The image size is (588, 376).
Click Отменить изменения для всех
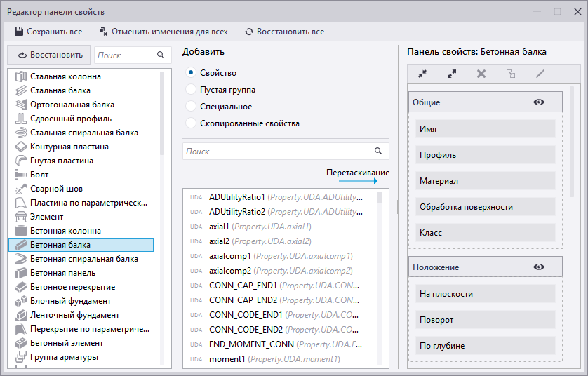pos(163,32)
